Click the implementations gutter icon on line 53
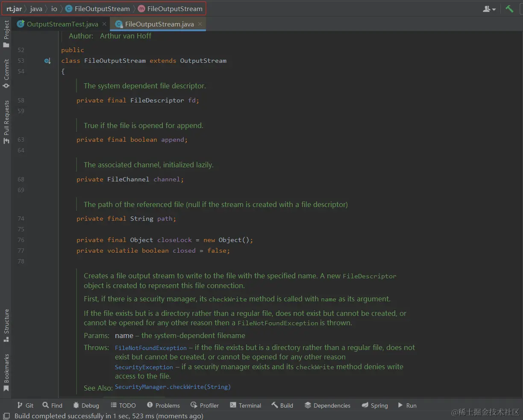Screen dimensions: 523x420 [47, 61]
